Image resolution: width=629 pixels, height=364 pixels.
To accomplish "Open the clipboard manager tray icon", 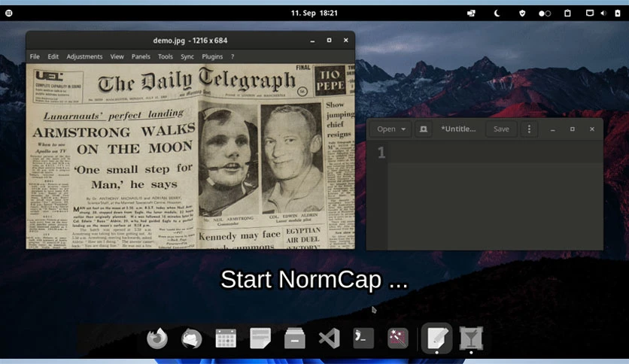I will point(567,14).
